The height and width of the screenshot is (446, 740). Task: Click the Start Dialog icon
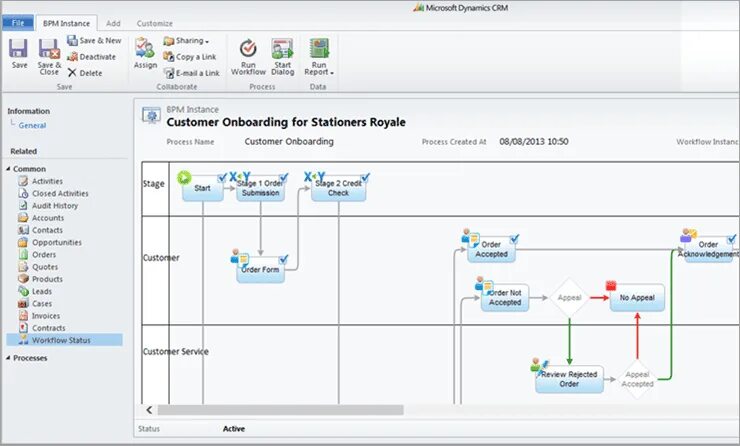coord(282,48)
